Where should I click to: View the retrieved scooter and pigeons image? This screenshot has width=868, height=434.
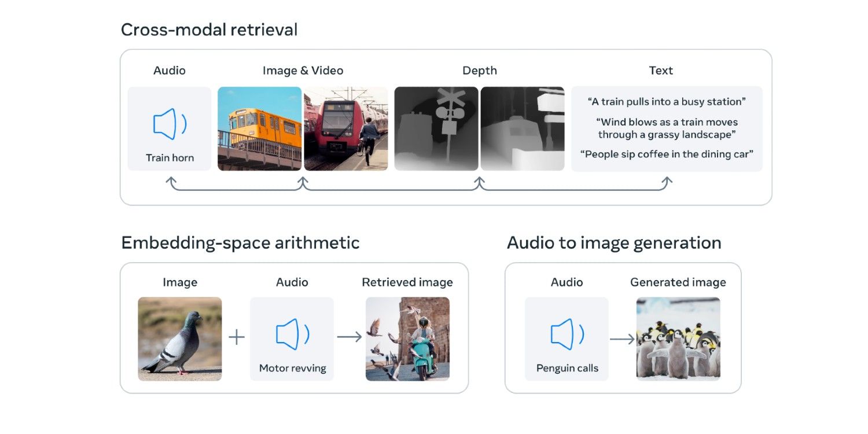[407, 339]
